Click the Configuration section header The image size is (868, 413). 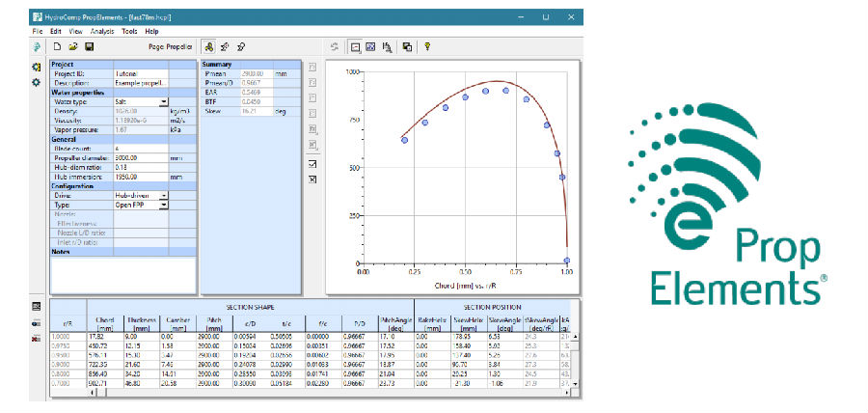tap(123, 186)
